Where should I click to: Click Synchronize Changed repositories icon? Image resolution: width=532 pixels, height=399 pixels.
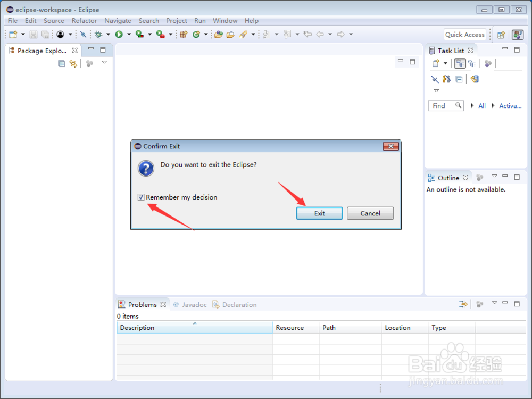tap(475, 79)
